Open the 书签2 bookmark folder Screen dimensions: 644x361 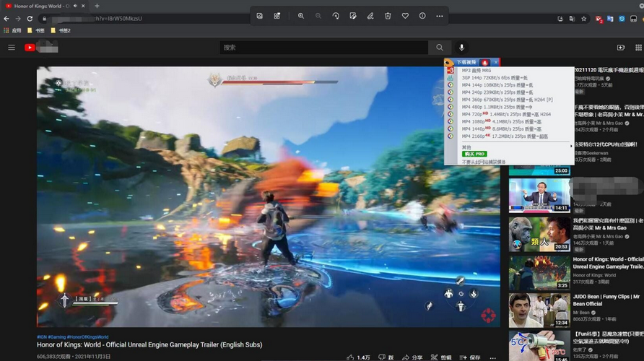coord(61,30)
